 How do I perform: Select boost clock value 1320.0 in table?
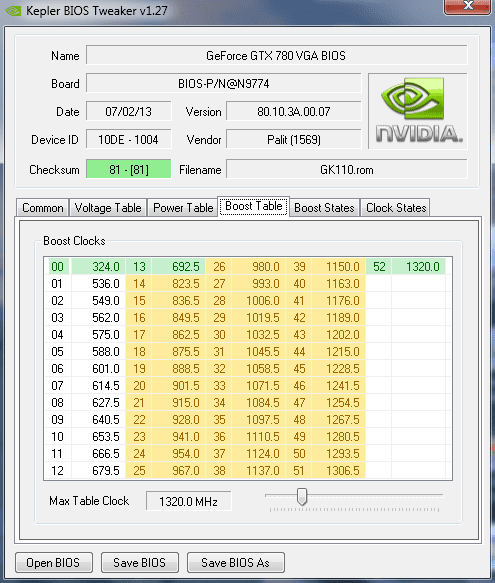click(419, 266)
